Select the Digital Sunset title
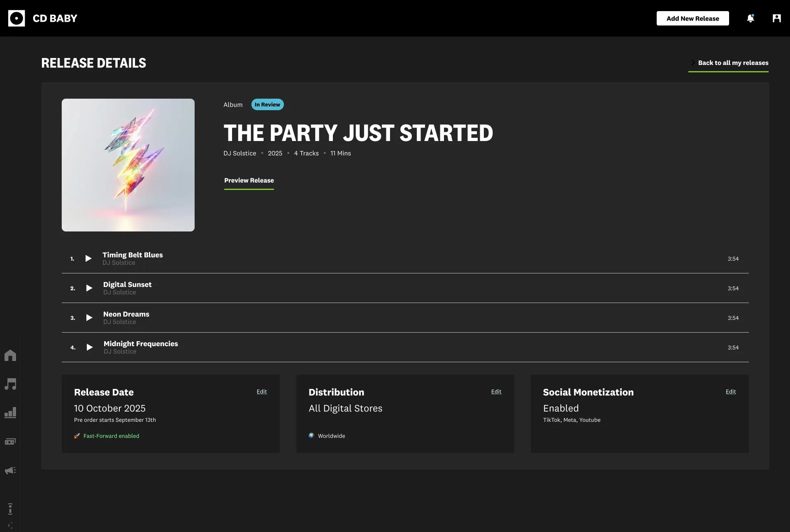The height and width of the screenshot is (532, 790). (127, 285)
